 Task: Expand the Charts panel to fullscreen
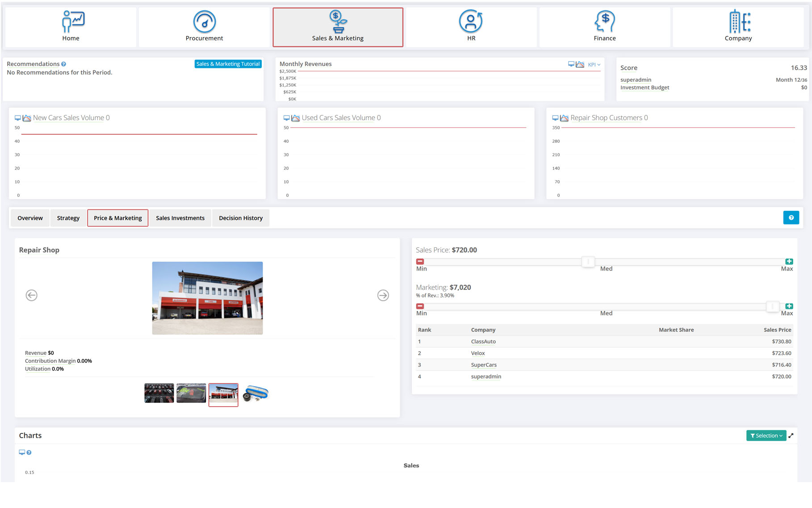[x=791, y=436]
